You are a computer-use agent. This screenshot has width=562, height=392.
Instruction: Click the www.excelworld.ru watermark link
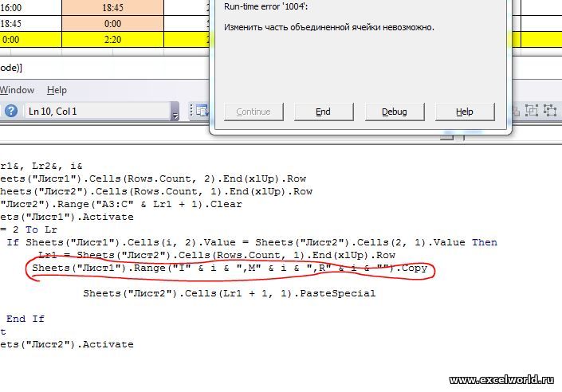coord(502,381)
